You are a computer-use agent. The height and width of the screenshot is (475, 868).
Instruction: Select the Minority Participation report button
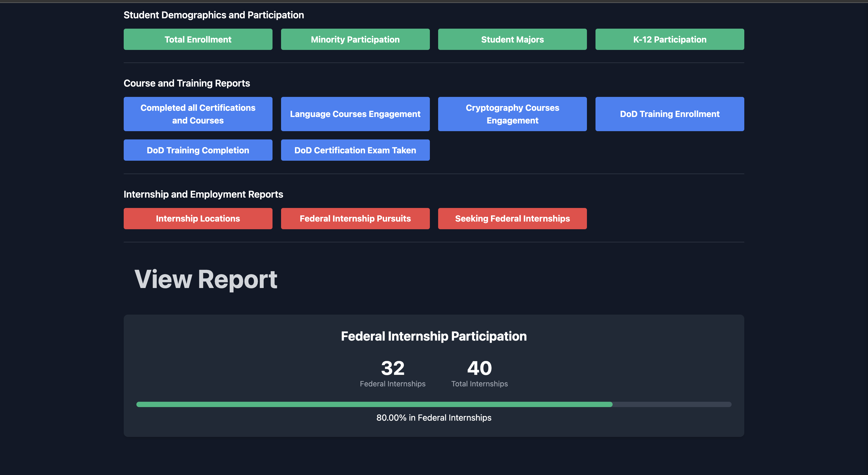(355, 40)
